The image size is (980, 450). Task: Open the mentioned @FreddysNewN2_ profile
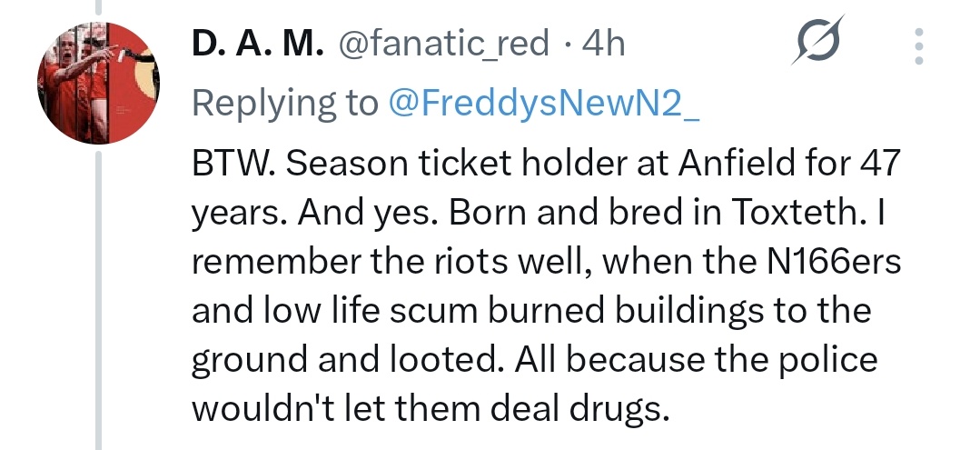pyautogui.click(x=544, y=103)
